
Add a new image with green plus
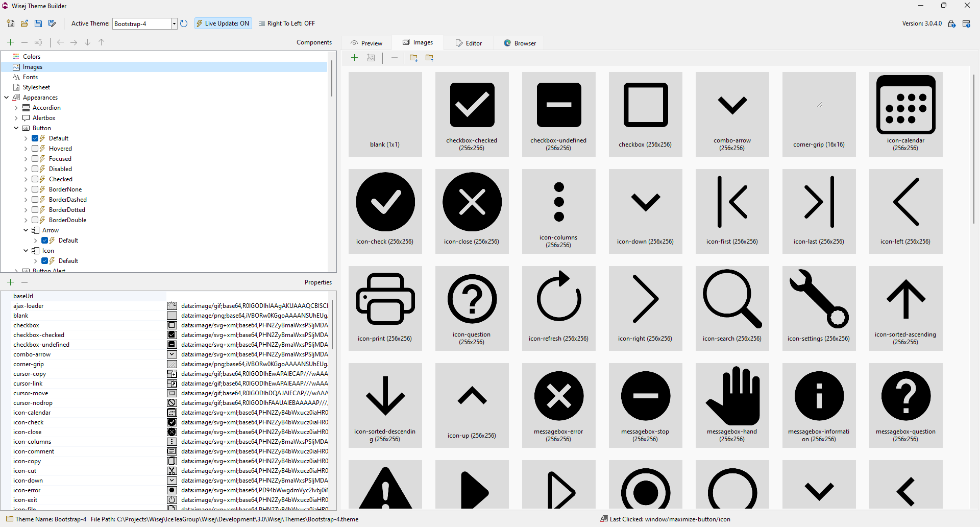(355, 58)
